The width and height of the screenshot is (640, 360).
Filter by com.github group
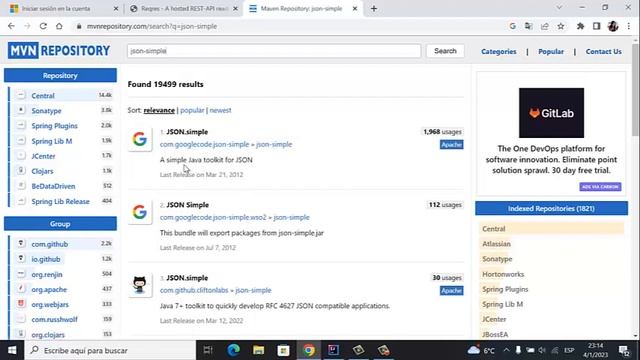[49, 244]
